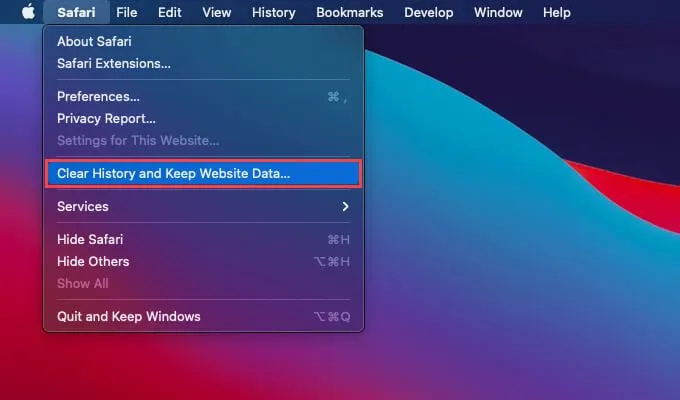The width and height of the screenshot is (680, 400).
Task: Open the View menu
Action: (x=216, y=12)
